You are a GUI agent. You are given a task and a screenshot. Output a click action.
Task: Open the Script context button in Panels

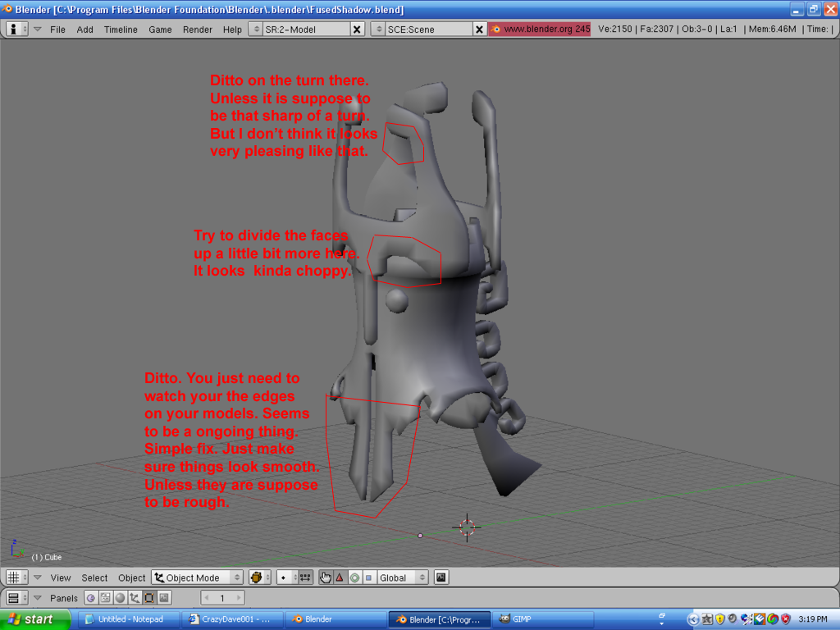pos(105,598)
